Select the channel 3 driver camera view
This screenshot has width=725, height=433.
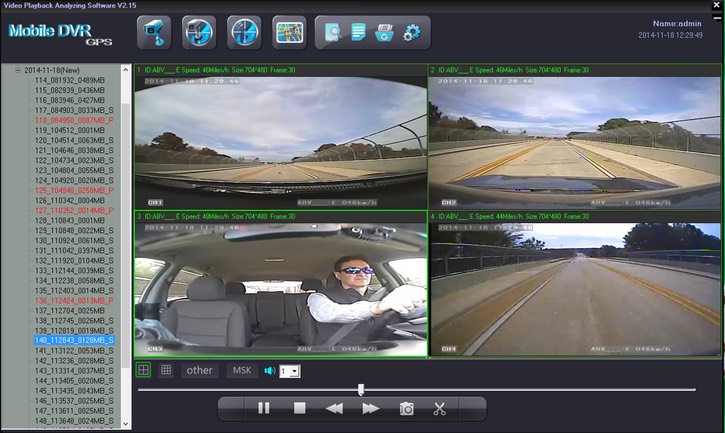click(x=281, y=288)
